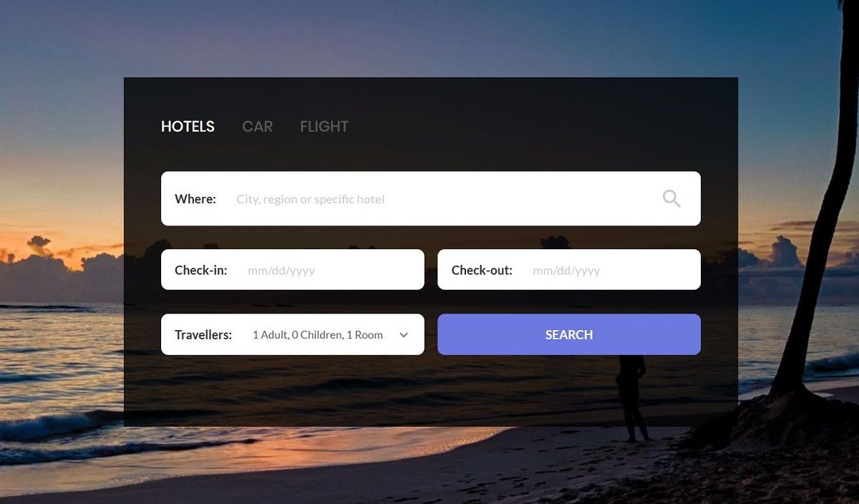Focus the City, region or specific hotel field
The width and height of the screenshot is (859, 504).
click(x=444, y=199)
